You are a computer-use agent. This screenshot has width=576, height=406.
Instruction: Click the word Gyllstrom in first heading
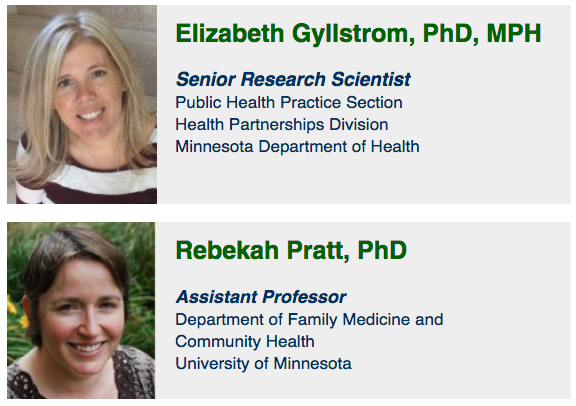(x=353, y=35)
